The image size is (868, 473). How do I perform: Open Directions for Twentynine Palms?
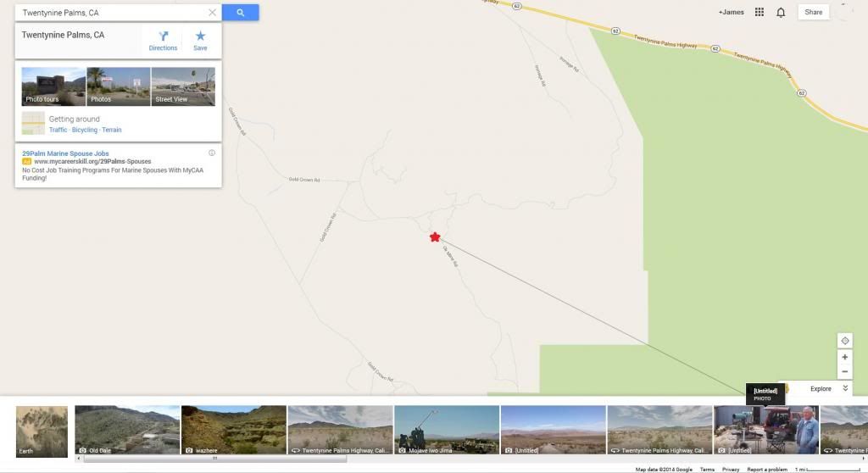[163, 41]
